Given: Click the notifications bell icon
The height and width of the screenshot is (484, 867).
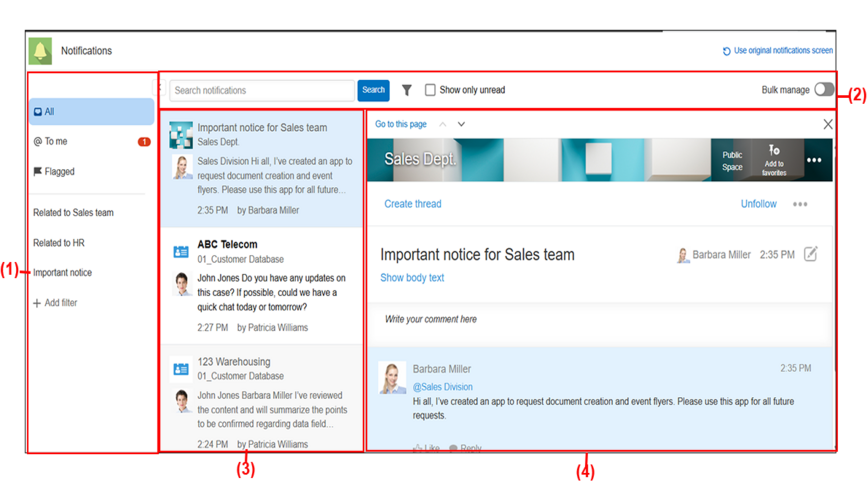Looking at the screenshot, I should pyautogui.click(x=40, y=51).
